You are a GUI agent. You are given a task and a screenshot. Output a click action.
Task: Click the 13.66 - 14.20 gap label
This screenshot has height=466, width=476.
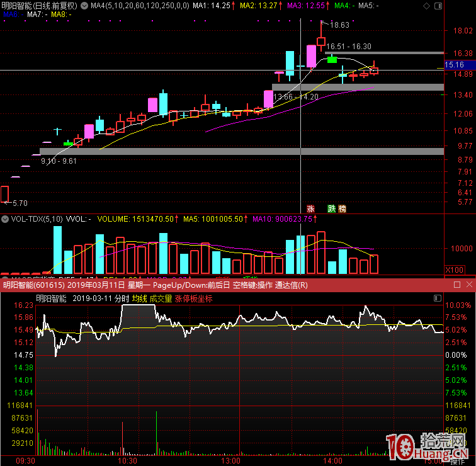296,97
